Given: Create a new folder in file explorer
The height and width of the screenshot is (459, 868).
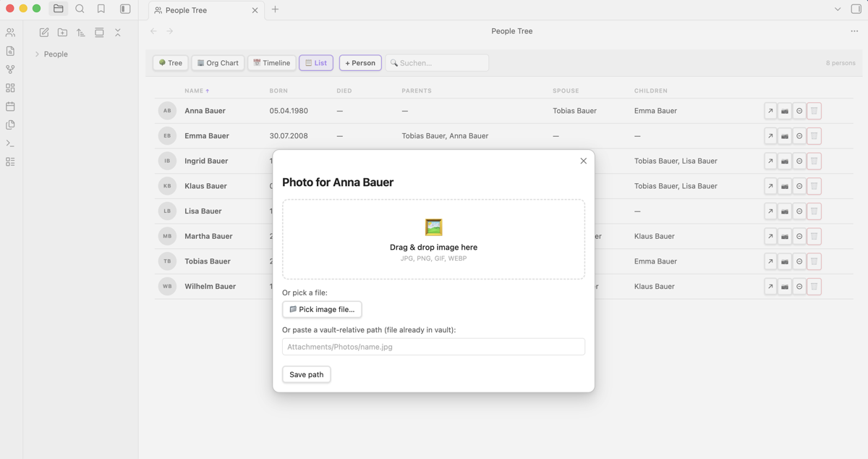Looking at the screenshot, I should pos(62,33).
